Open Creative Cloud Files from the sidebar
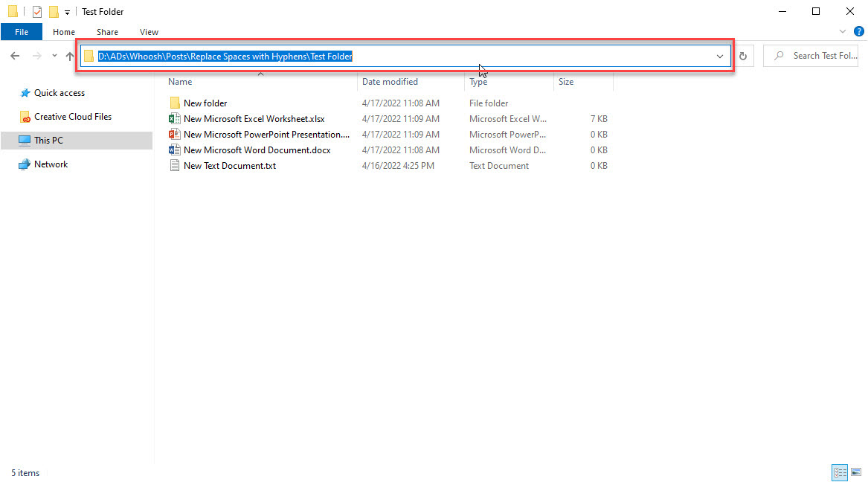Image resolution: width=868 pixels, height=482 pixels. point(72,116)
